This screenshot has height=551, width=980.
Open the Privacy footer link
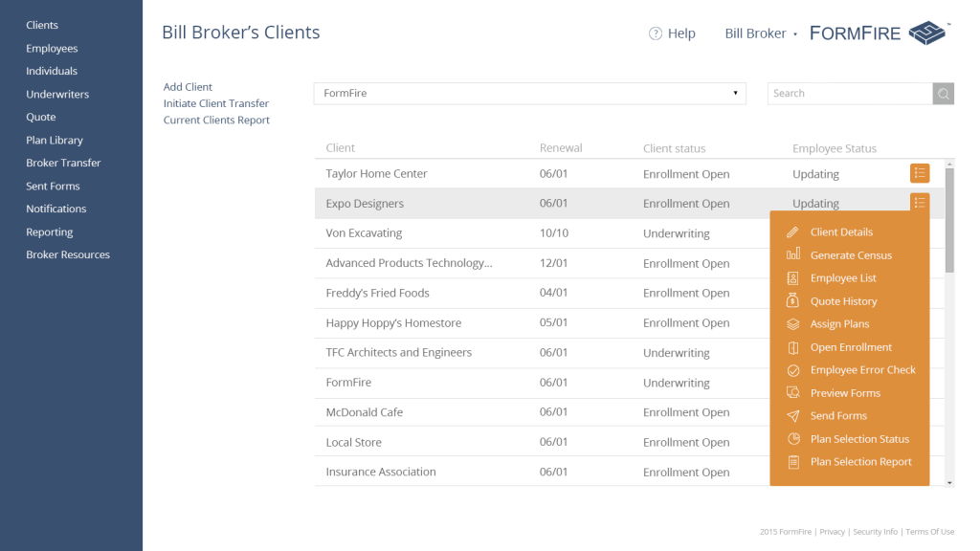coord(832,532)
